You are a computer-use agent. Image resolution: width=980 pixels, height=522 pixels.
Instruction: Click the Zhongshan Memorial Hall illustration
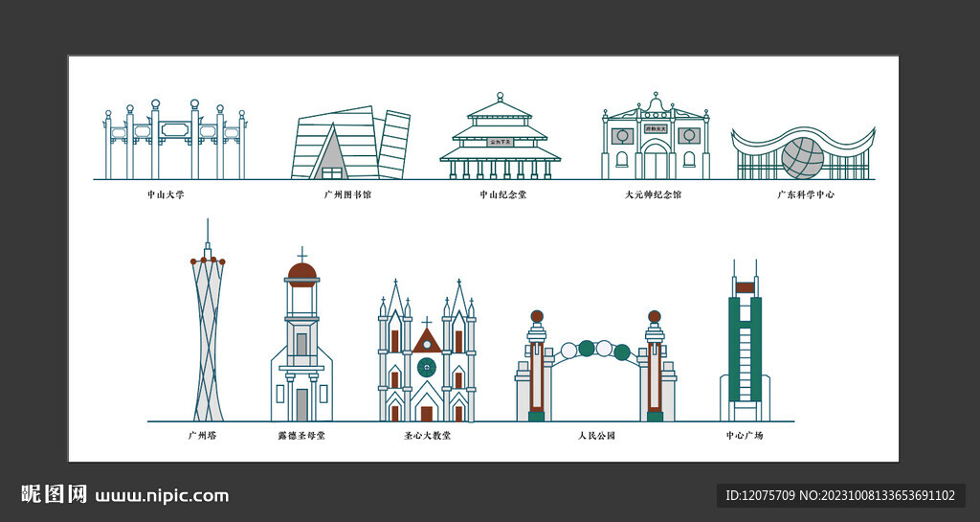[x=500, y=138]
